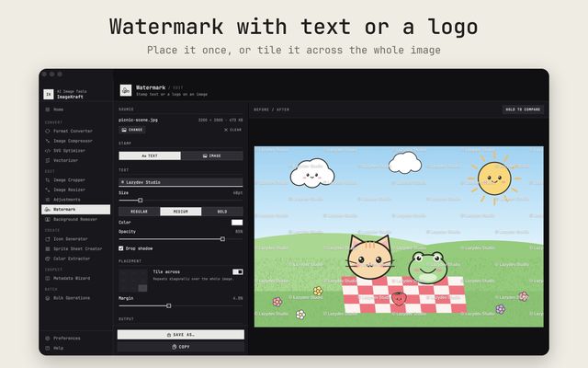Viewport: 588px width, 368px height.
Task: Click the Change source image button
Action: click(132, 130)
